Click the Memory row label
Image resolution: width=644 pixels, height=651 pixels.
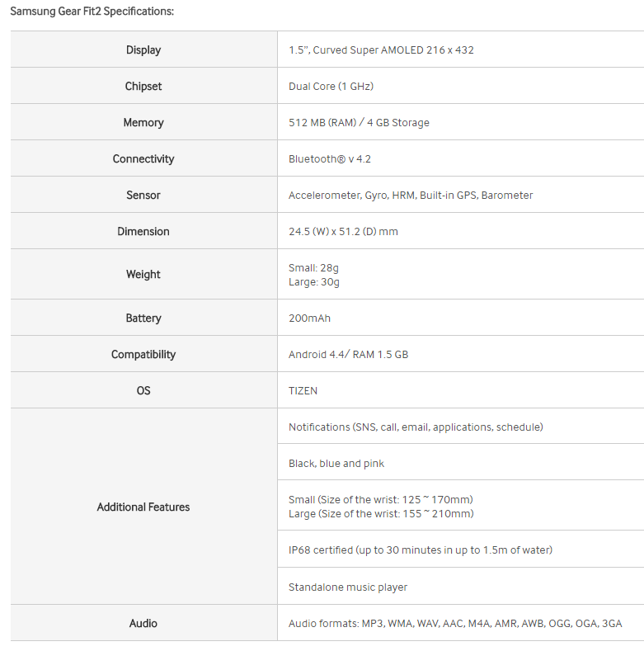coord(143,123)
